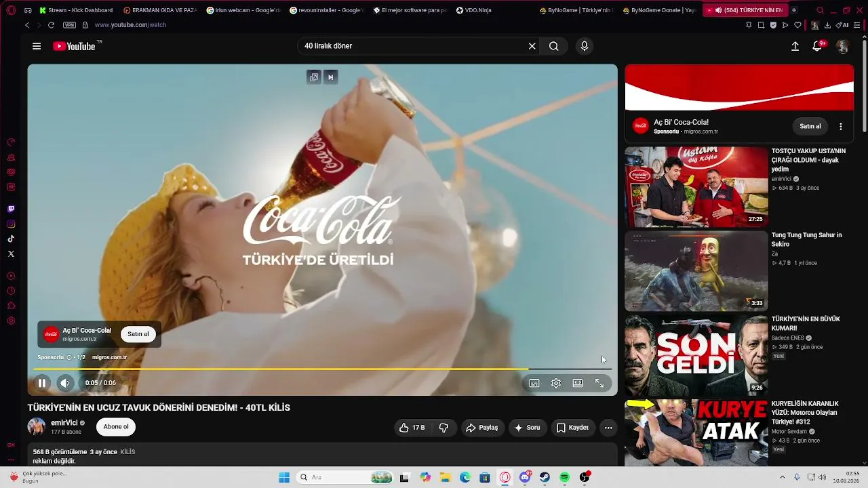
Task: Switch to the iriun webcam Google tab
Action: [243, 10]
